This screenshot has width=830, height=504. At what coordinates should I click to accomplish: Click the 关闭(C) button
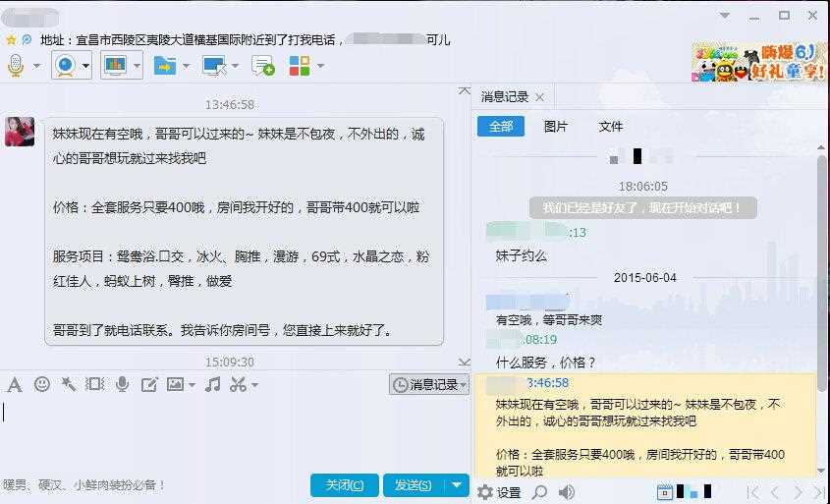[344, 485]
